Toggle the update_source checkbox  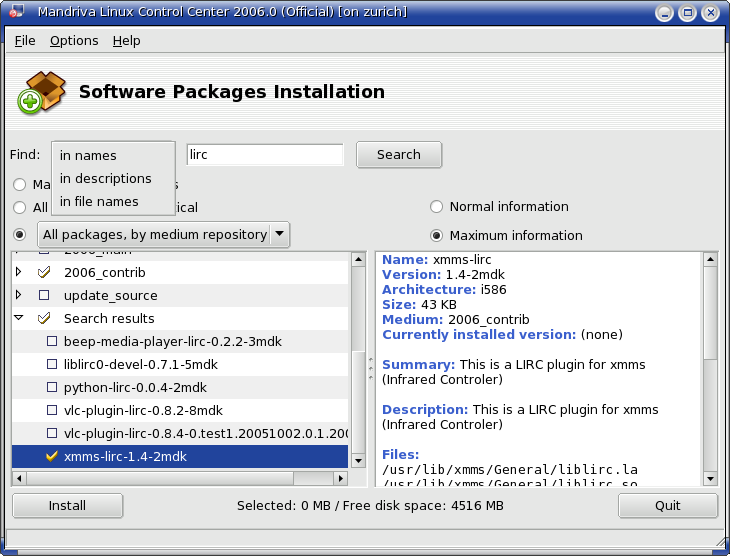point(44,295)
